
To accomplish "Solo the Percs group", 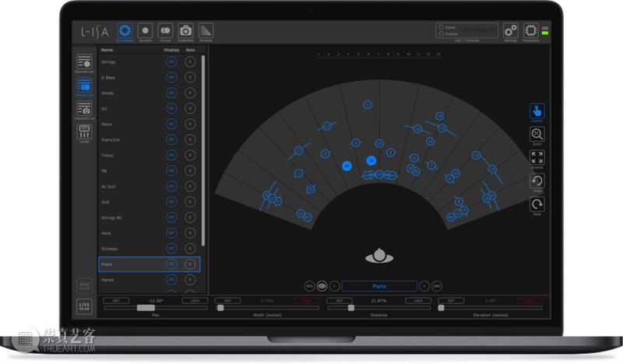I will pos(190,124).
